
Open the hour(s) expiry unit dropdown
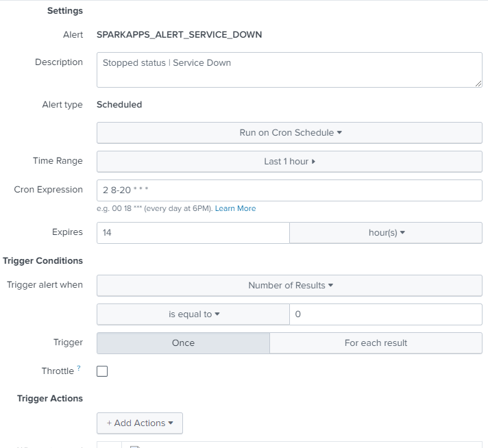point(386,233)
